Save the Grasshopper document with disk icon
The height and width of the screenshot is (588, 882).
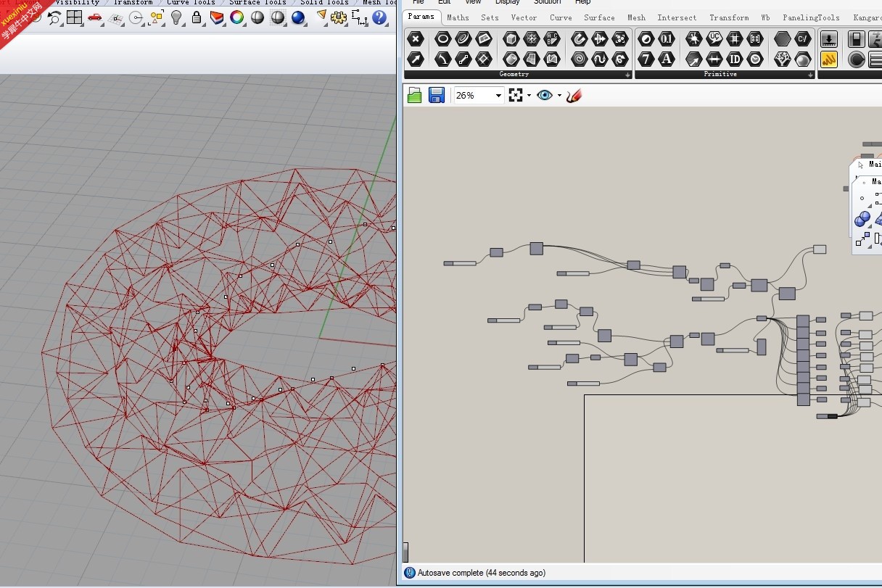coord(437,95)
